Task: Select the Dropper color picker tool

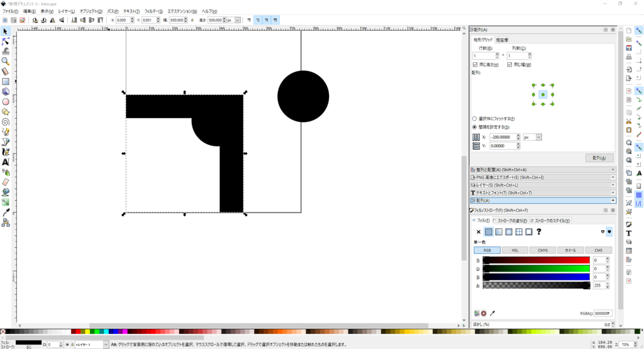Action: point(5,213)
